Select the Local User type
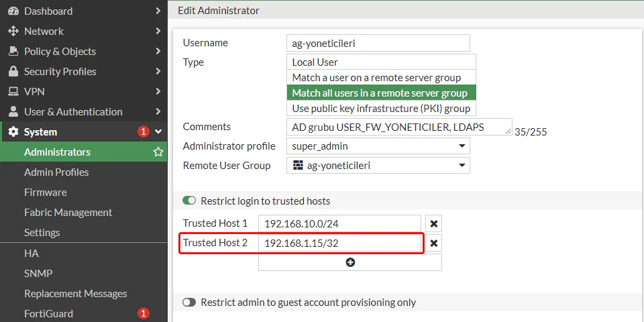 point(381,62)
